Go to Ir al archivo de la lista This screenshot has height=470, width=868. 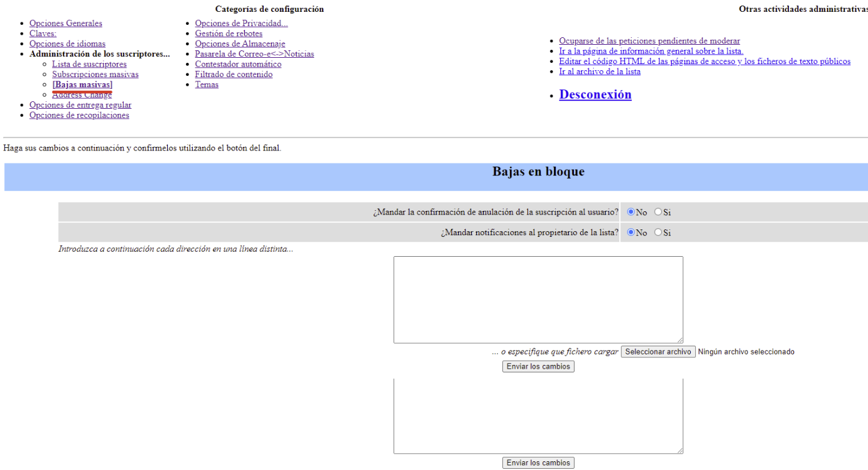599,71
